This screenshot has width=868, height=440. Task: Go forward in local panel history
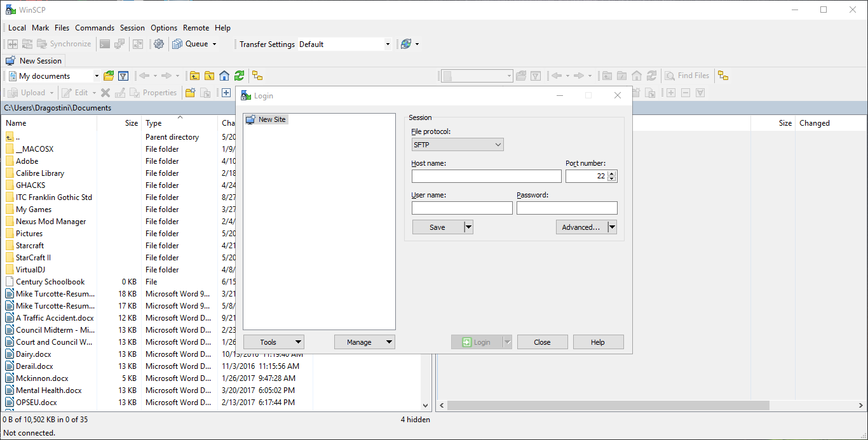(166, 76)
